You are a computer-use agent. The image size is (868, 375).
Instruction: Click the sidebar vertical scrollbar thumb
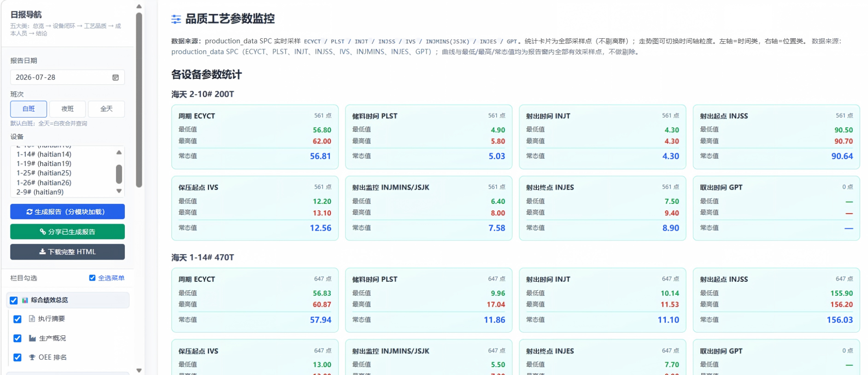139,100
